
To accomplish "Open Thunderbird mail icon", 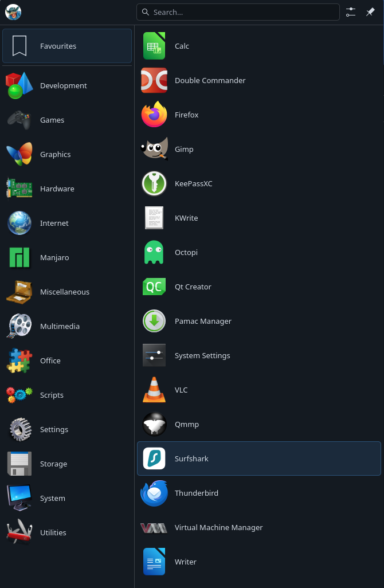I will coord(154,493).
